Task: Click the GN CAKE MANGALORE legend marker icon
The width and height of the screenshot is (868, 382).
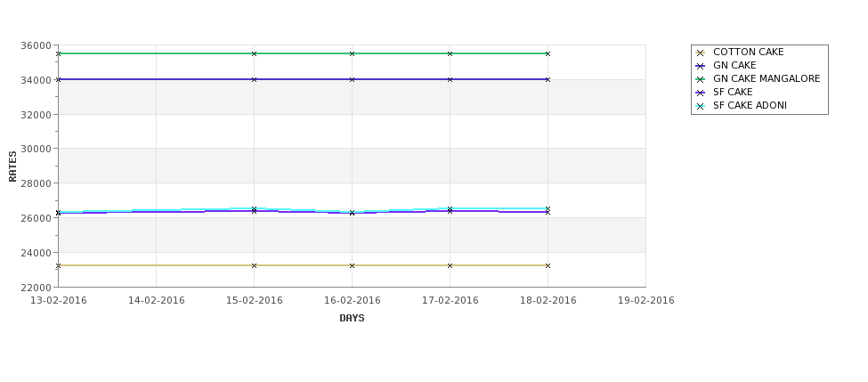Action: [701, 79]
